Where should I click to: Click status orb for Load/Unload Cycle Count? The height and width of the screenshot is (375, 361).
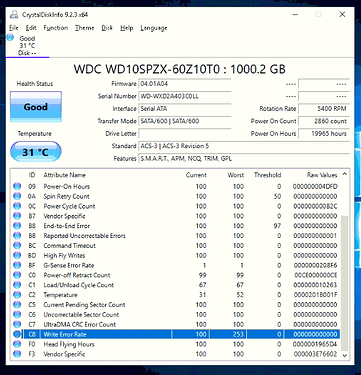pyautogui.click(x=17, y=285)
